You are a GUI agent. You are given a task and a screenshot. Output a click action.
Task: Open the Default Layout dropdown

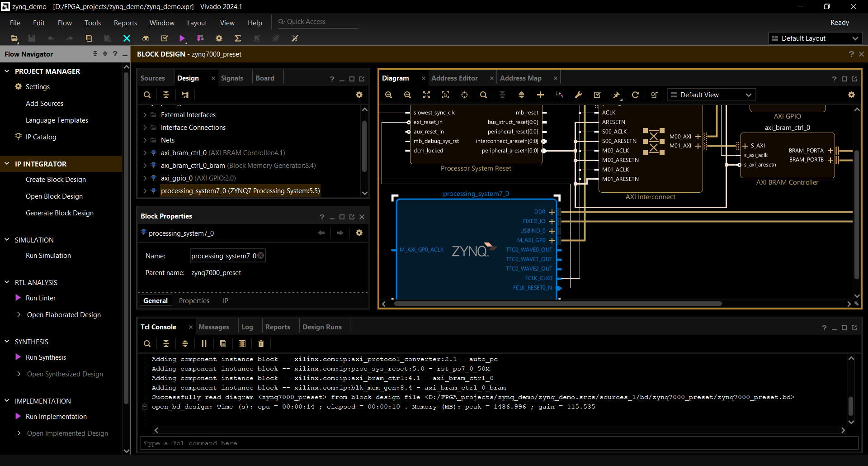coord(815,38)
